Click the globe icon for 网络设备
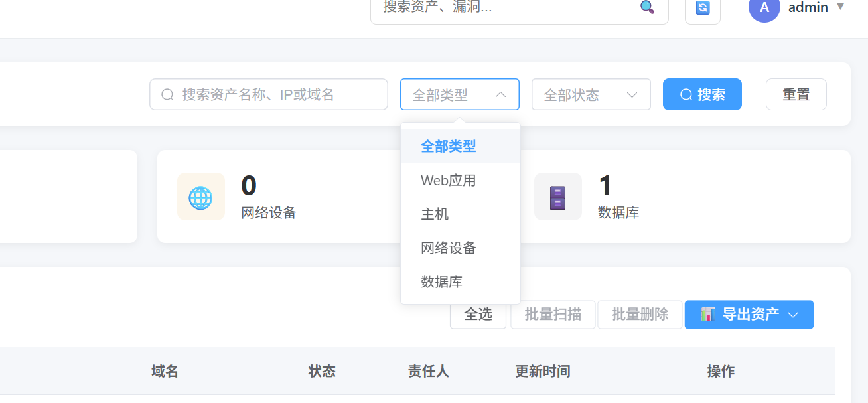 tap(200, 197)
